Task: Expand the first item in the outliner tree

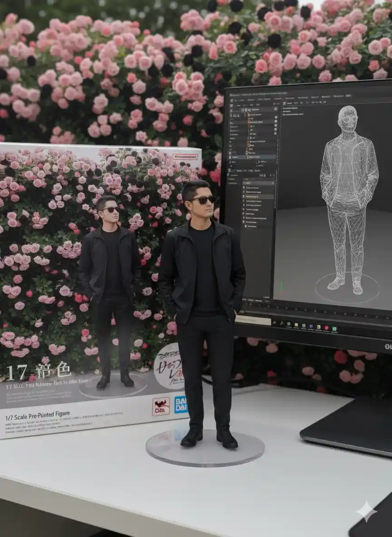Action: coord(248,116)
